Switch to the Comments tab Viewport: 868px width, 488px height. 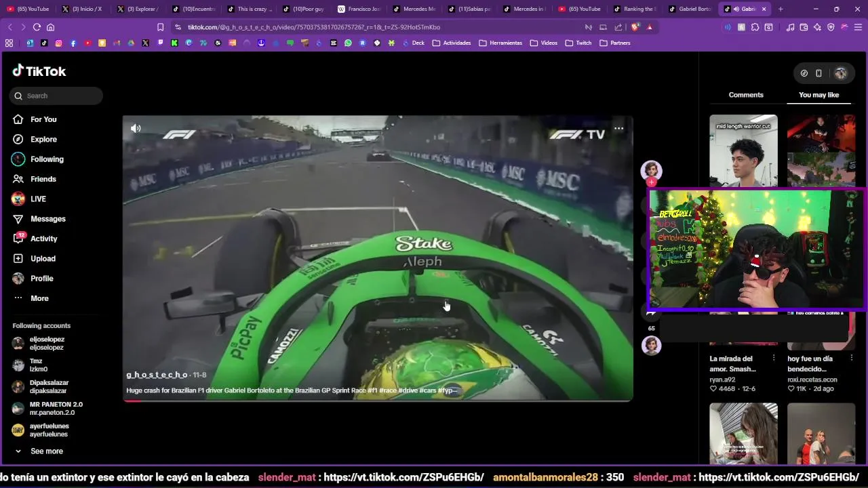(x=746, y=95)
